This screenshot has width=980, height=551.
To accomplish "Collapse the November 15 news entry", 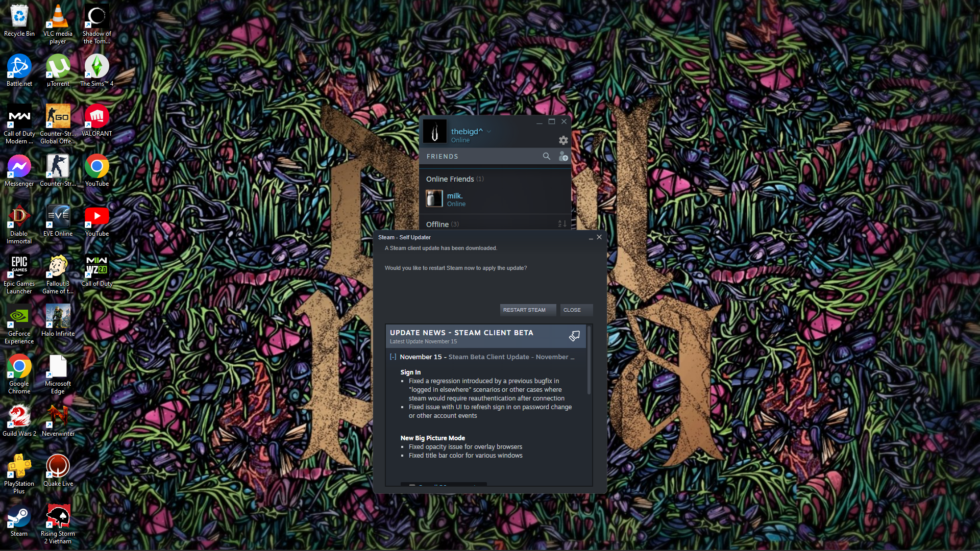I will coord(393,357).
